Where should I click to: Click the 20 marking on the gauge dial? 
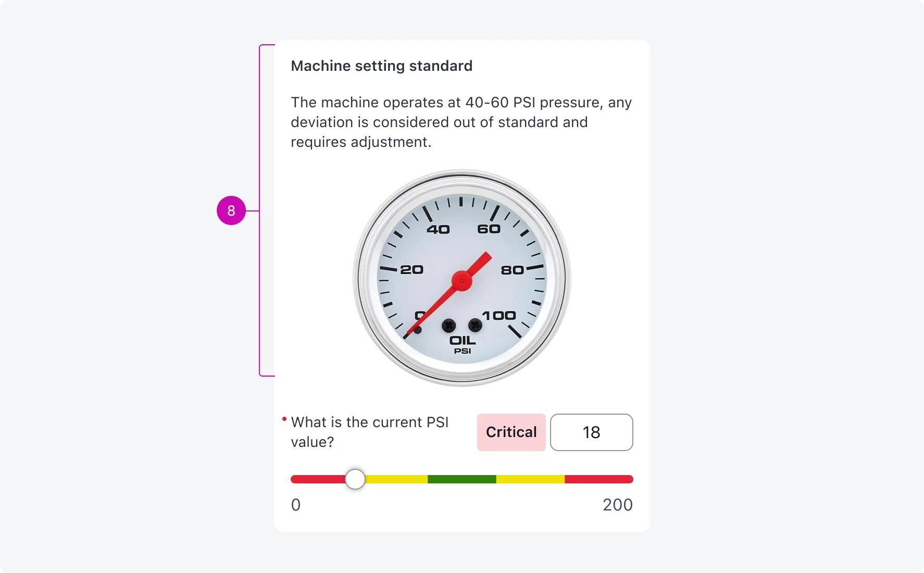(x=411, y=269)
